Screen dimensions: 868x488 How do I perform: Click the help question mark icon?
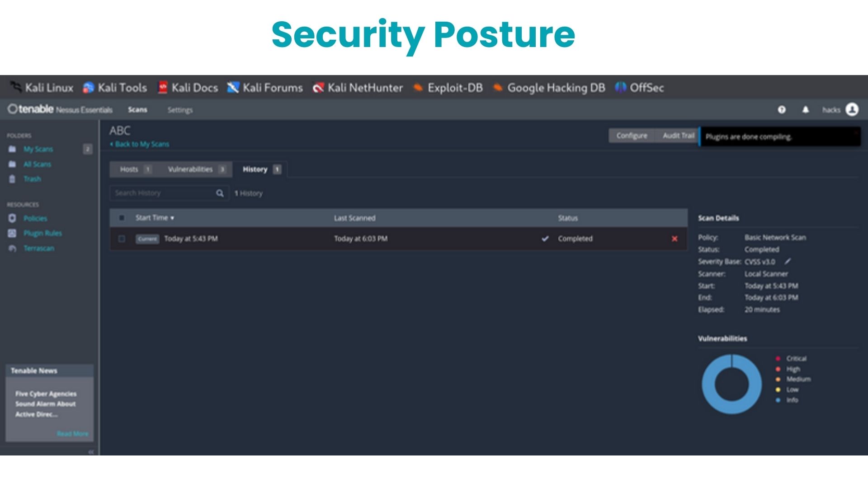pyautogui.click(x=782, y=110)
